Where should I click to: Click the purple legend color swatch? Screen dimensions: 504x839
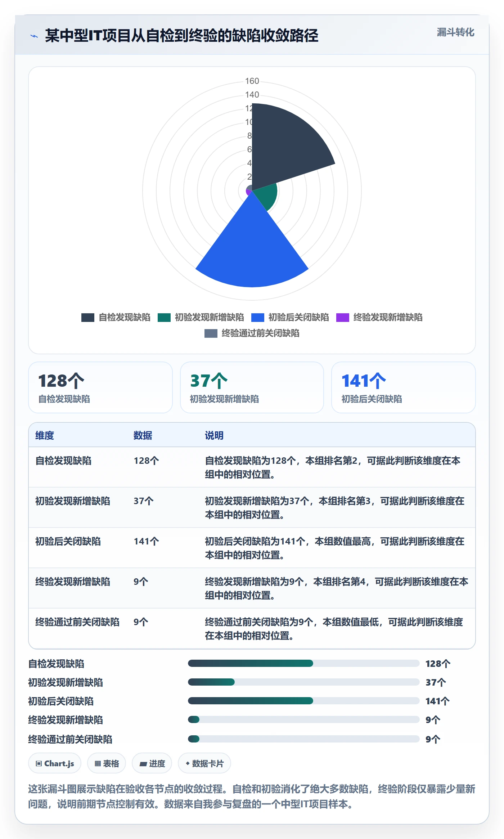pos(343,317)
